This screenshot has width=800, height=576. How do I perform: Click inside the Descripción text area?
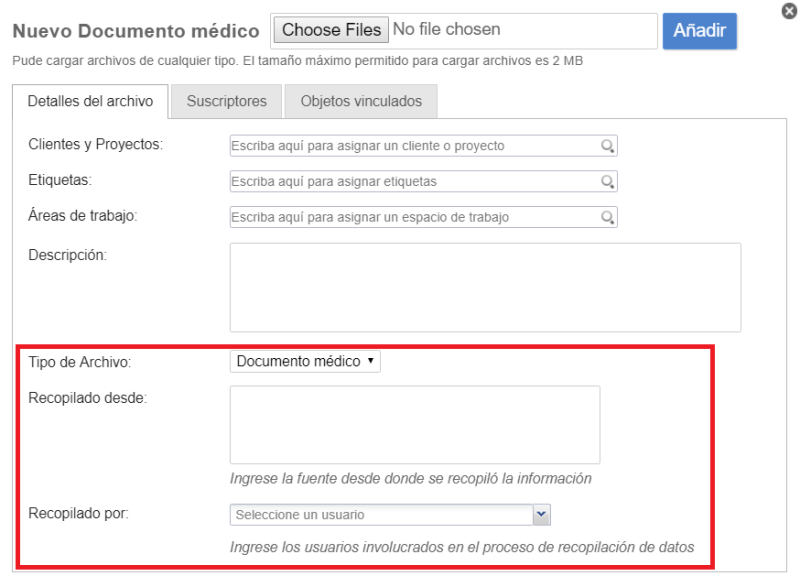(485, 287)
